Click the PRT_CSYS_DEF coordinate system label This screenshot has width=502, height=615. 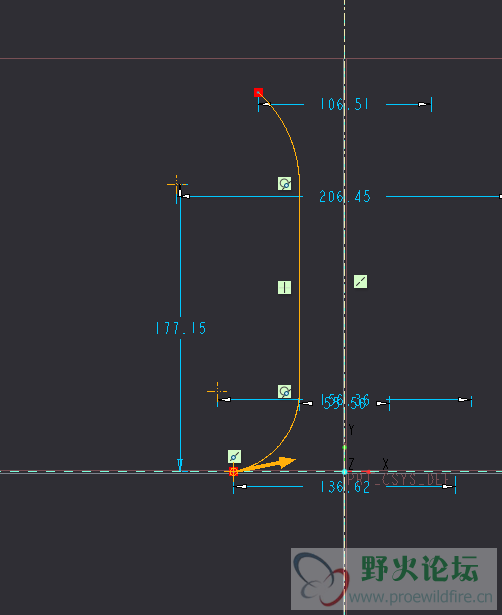point(398,479)
